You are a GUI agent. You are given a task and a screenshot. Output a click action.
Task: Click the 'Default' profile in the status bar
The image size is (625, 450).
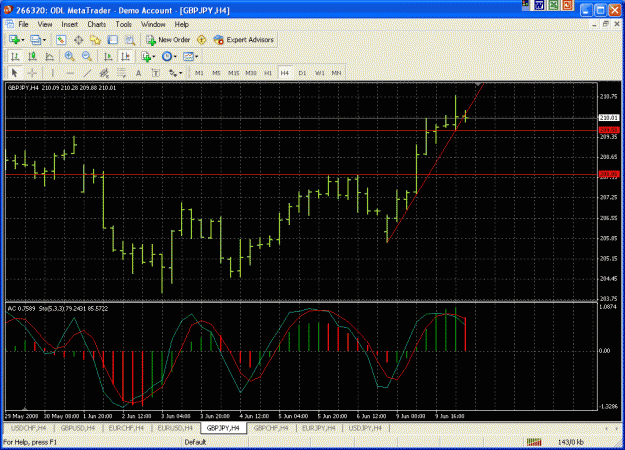click(195, 442)
